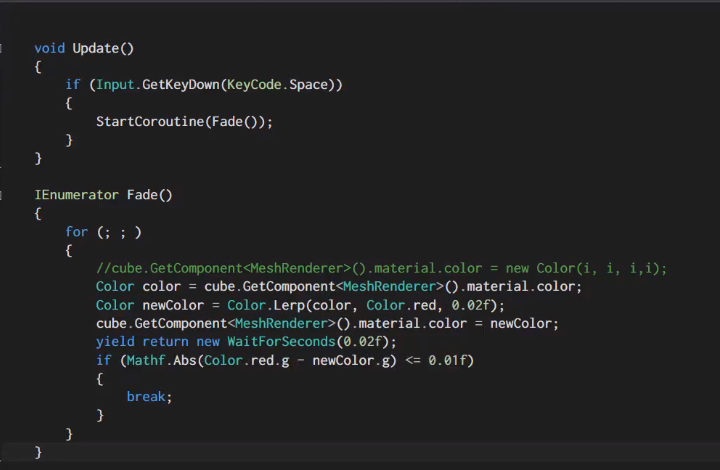
Task: Click the 'for' keyword of the infinite loop
Action: coord(76,232)
